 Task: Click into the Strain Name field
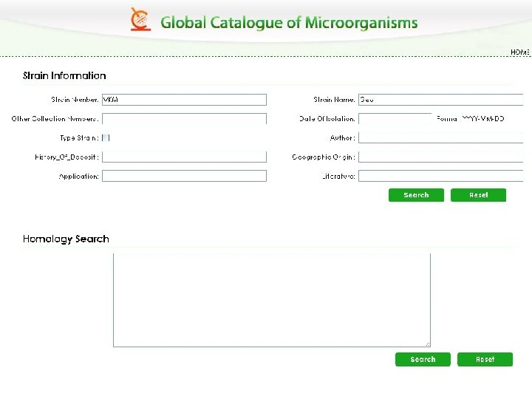pyautogui.click(x=440, y=100)
